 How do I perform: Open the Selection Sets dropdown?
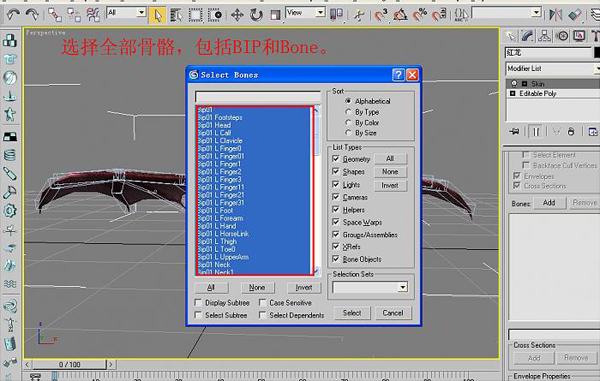coord(403,287)
